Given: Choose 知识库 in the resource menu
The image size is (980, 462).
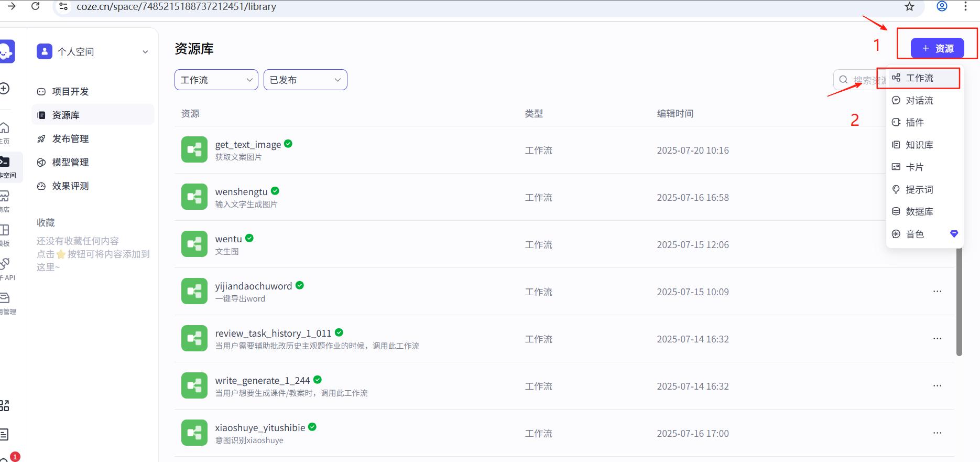Looking at the screenshot, I should [919, 145].
